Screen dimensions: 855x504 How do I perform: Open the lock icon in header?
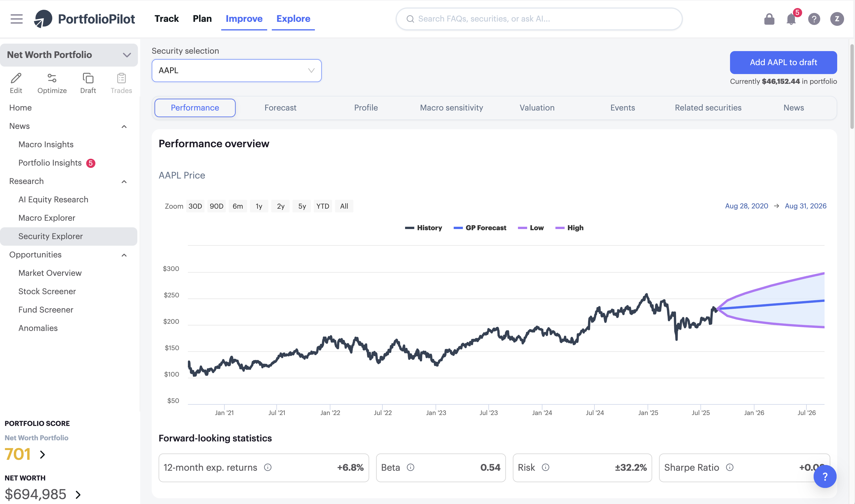tap(769, 19)
